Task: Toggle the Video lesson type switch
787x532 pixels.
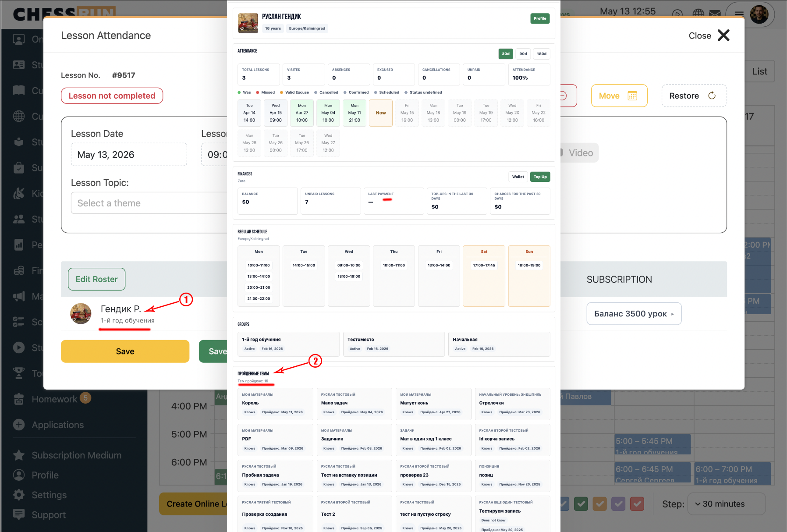Action: point(579,153)
